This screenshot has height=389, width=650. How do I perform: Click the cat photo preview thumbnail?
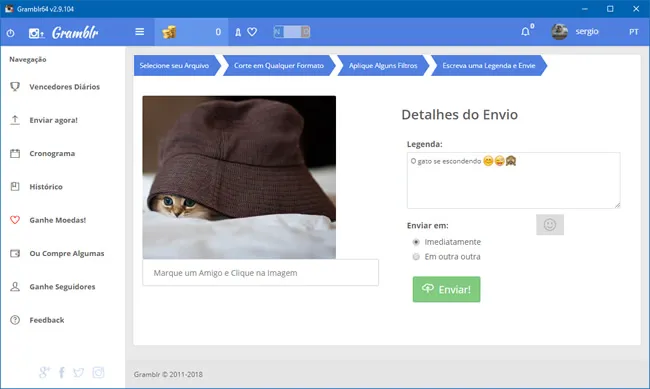point(239,177)
